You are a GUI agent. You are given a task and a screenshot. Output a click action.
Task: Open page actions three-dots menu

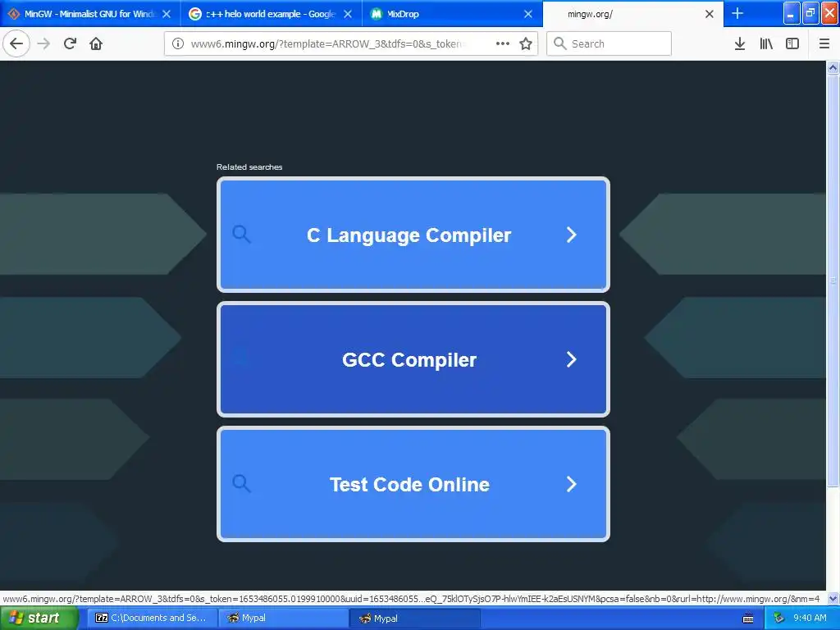click(503, 43)
